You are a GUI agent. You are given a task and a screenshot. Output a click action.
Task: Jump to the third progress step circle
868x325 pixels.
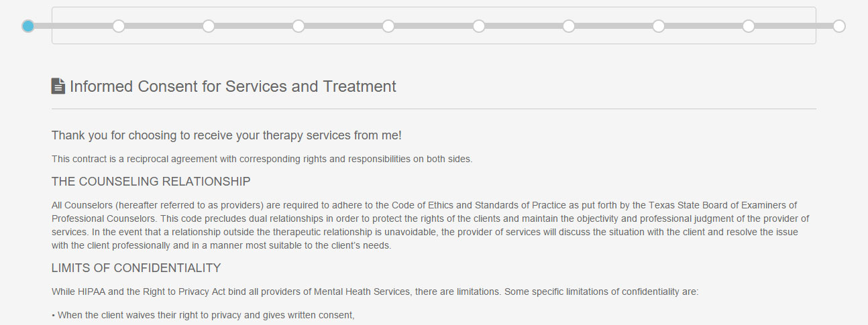[x=209, y=26]
